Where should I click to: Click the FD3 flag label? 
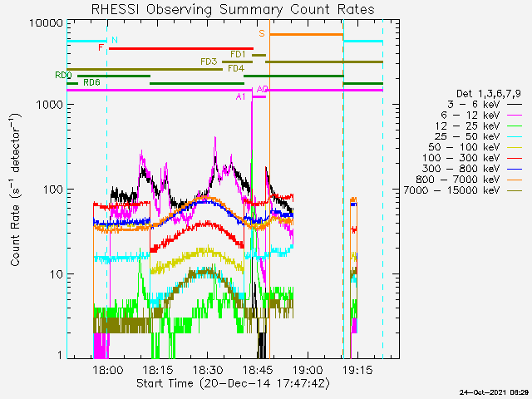pyautogui.click(x=209, y=62)
